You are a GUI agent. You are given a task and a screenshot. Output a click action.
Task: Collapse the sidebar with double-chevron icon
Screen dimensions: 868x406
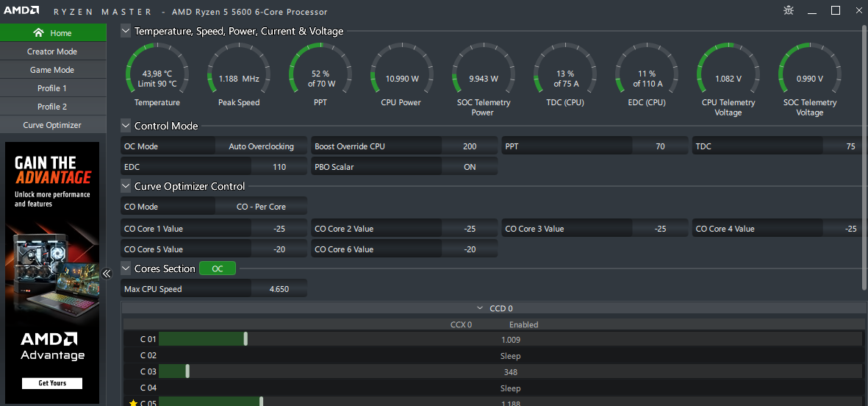point(107,273)
